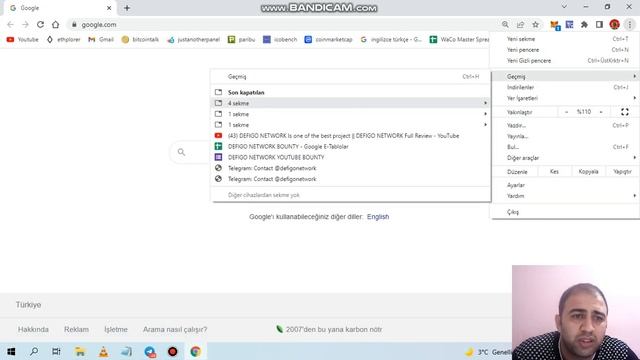
Task: Expand Diğer araçlar submenu
Action: pos(566,158)
